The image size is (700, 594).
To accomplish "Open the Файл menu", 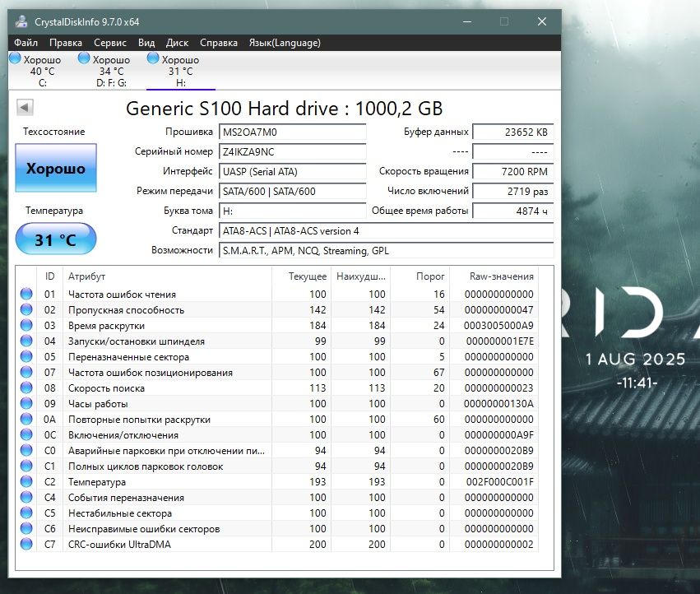I will pos(25,43).
